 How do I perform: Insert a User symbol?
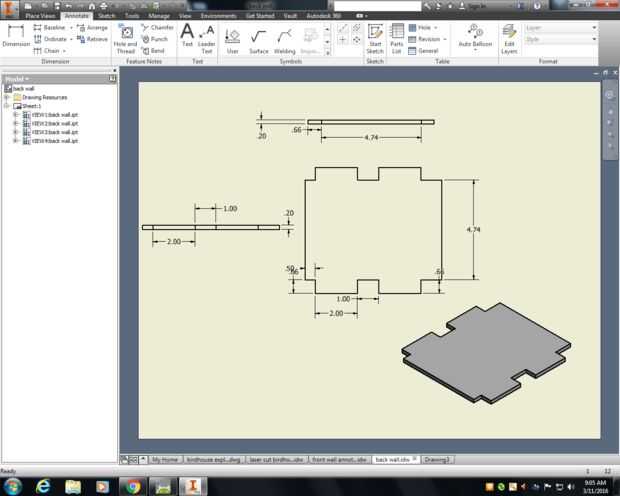pos(232,41)
